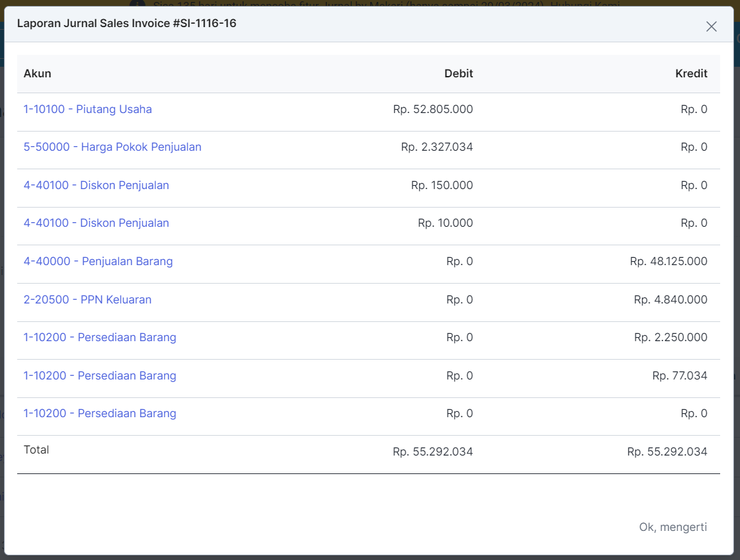Click the Akun column header

coord(37,73)
